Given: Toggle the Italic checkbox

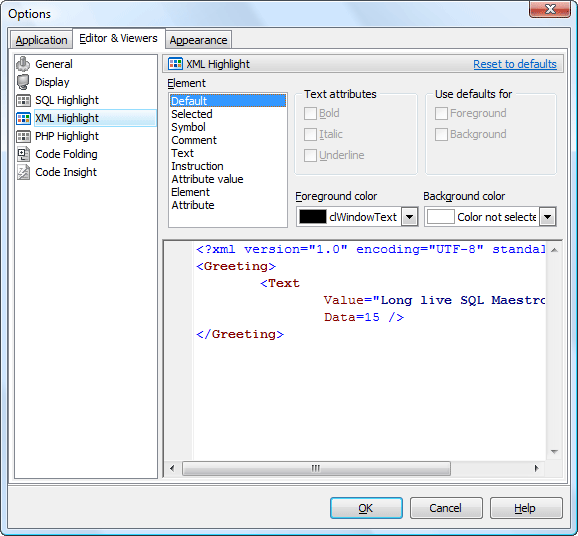Looking at the screenshot, I should click(310, 134).
